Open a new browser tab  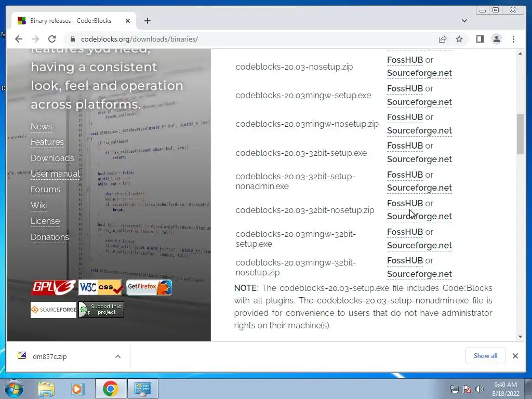coord(147,21)
